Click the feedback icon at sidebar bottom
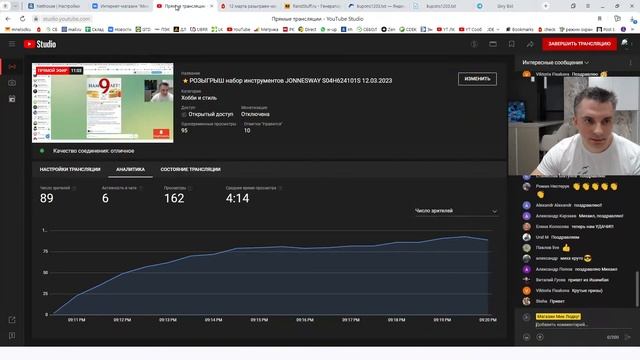This screenshot has width=640, height=360. 12,336
